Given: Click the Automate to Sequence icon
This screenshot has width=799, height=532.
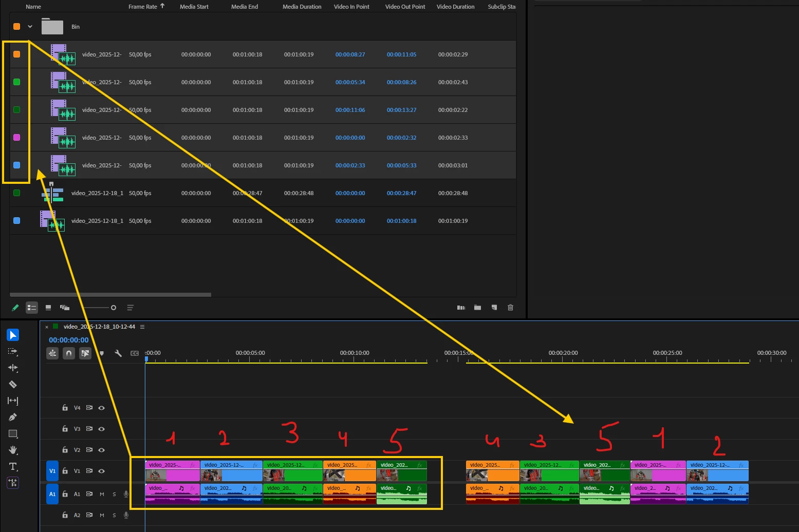Looking at the screenshot, I should tap(461, 308).
